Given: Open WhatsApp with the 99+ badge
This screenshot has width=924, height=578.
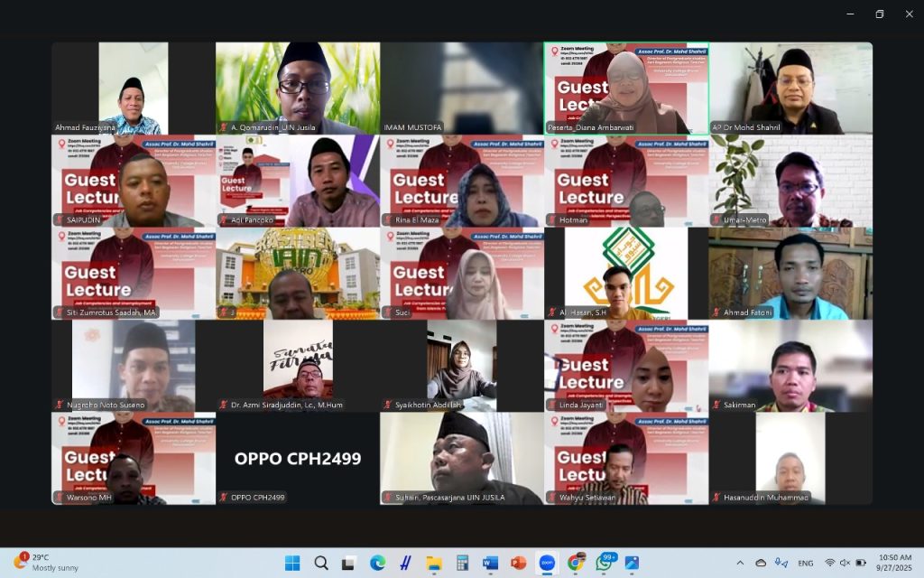Looking at the screenshot, I should point(604,563).
